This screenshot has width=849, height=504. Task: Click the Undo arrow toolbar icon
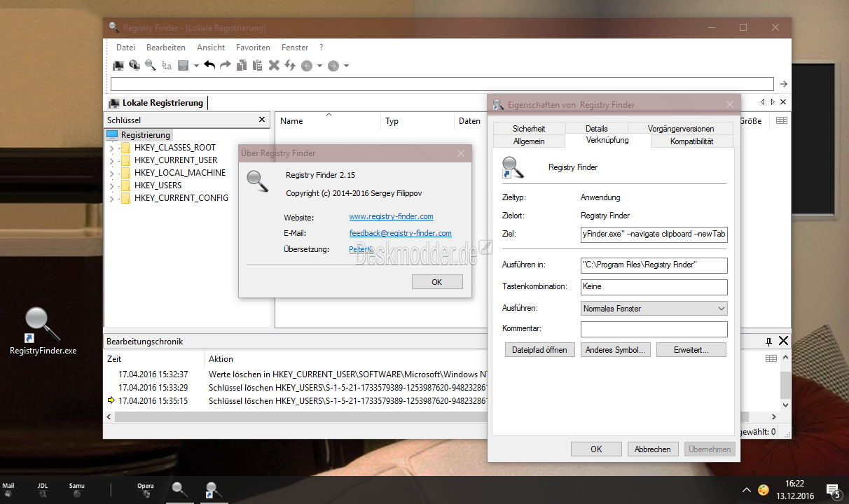(209, 65)
